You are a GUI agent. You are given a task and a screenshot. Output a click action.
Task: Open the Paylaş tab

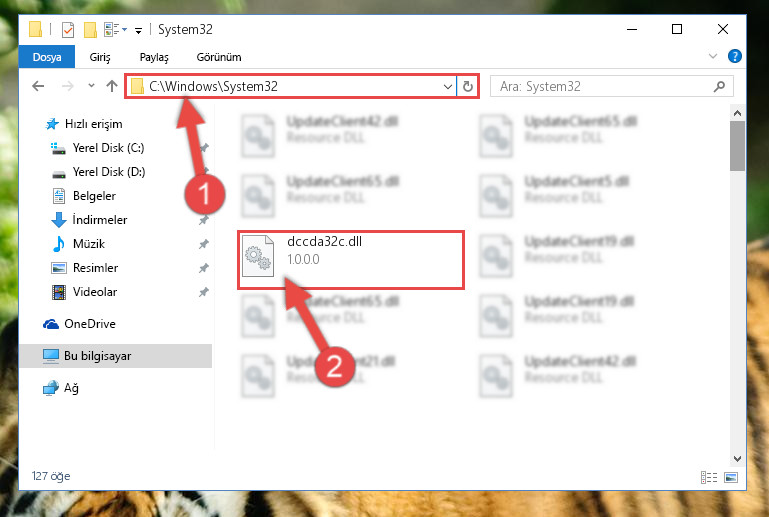(x=154, y=57)
